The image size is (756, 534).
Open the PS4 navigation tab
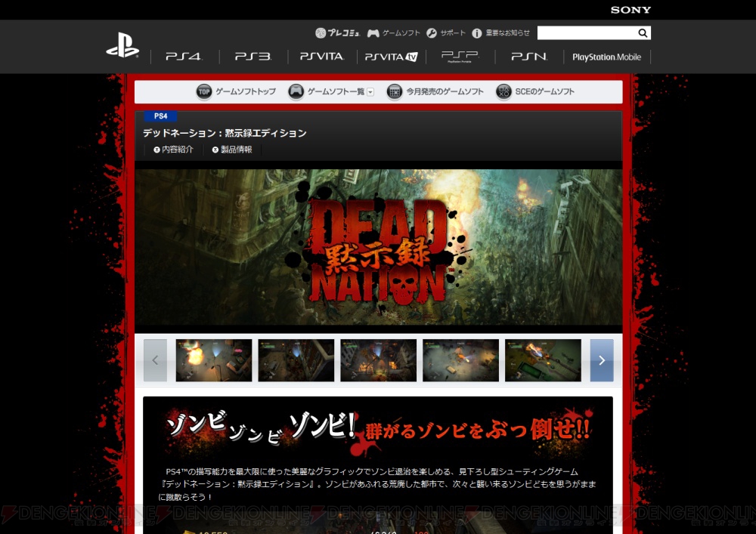click(184, 57)
